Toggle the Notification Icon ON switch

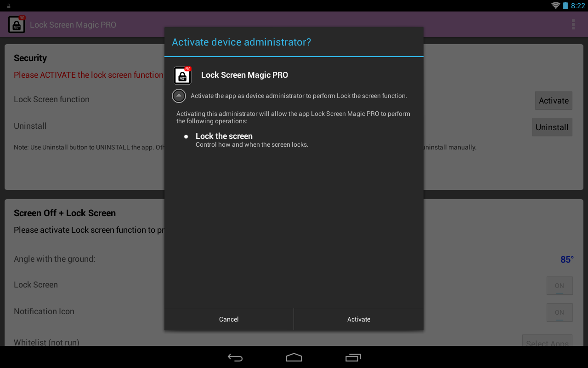click(x=559, y=312)
